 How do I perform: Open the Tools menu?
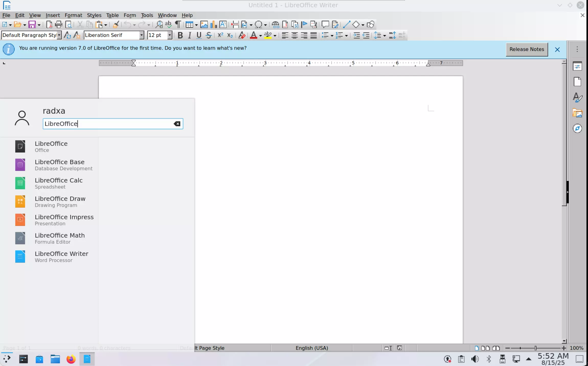(147, 15)
